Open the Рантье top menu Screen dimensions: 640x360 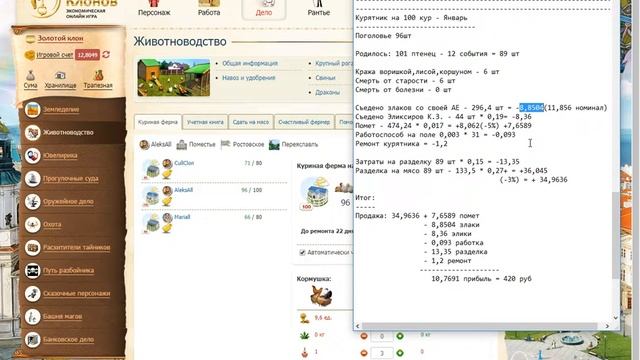pyautogui.click(x=319, y=9)
